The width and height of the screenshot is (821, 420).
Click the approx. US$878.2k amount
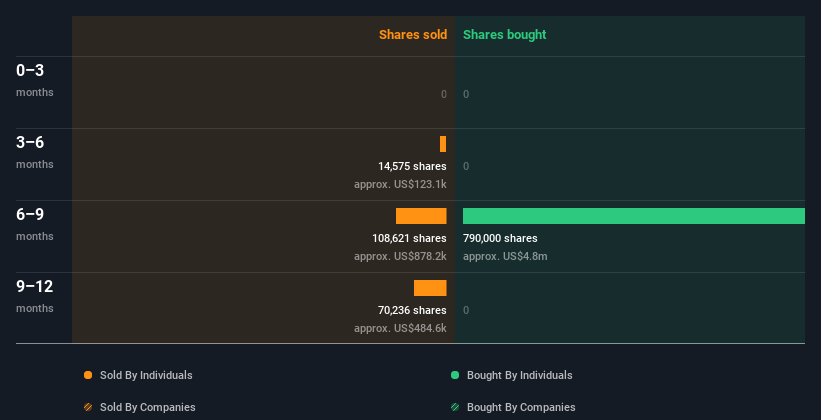[x=401, y=257]
